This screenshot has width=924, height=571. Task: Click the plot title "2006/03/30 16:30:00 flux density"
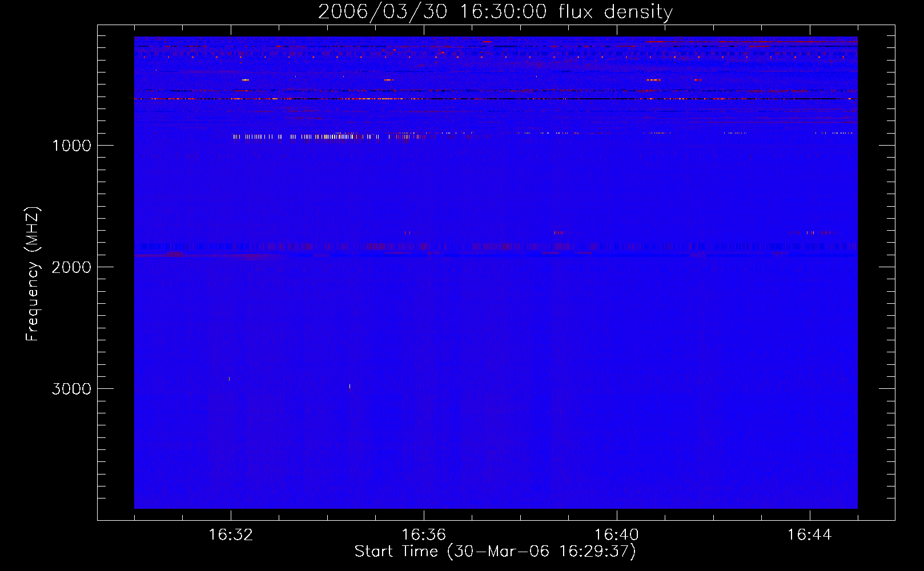tap(495, 11)
